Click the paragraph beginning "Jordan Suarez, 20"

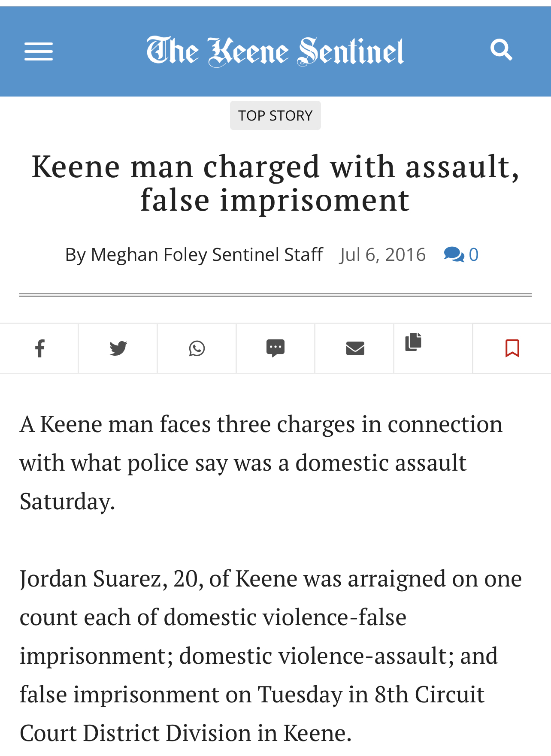click(270, 655)
